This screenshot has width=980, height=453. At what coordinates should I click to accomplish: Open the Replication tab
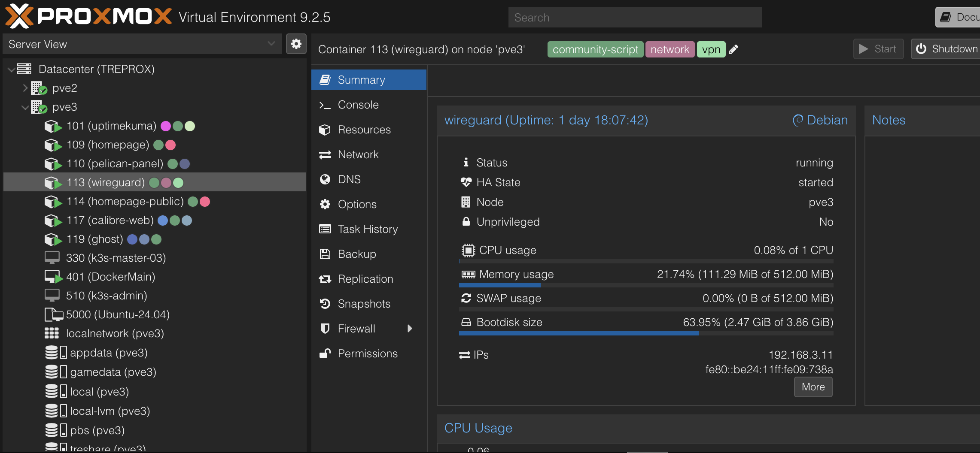[x=369, y=279]
